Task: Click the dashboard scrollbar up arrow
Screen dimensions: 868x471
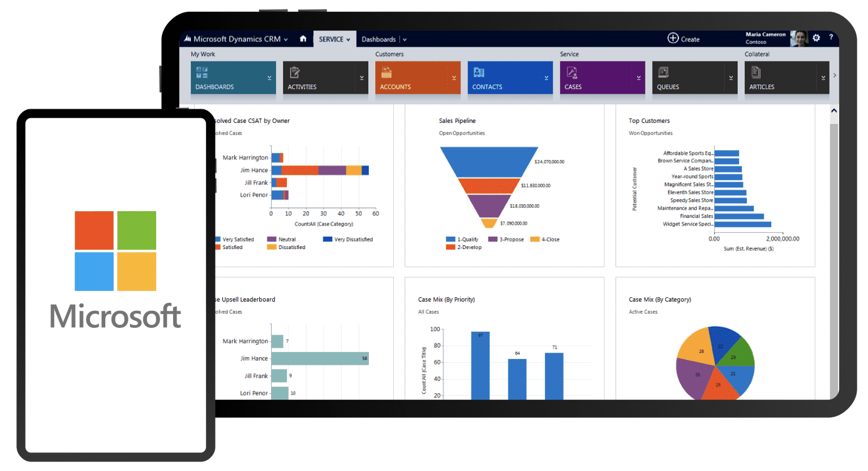Action: (x=834, y=111)
